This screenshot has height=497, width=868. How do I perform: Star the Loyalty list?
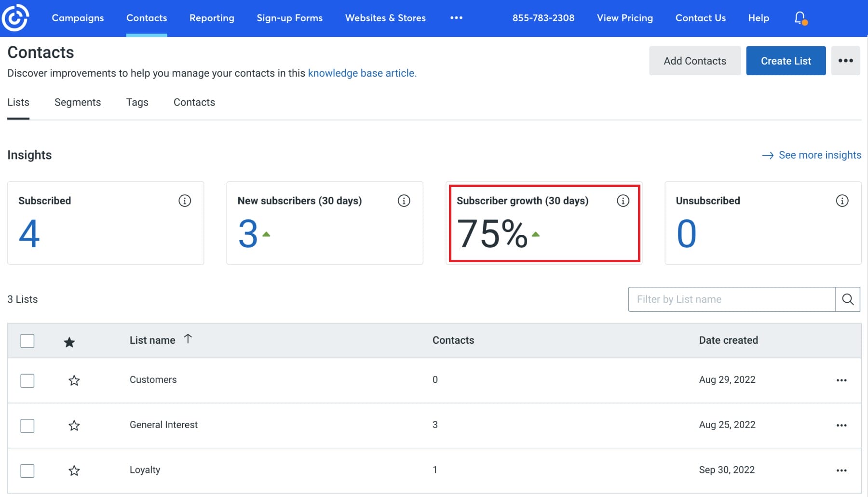(x=74, y=470)
